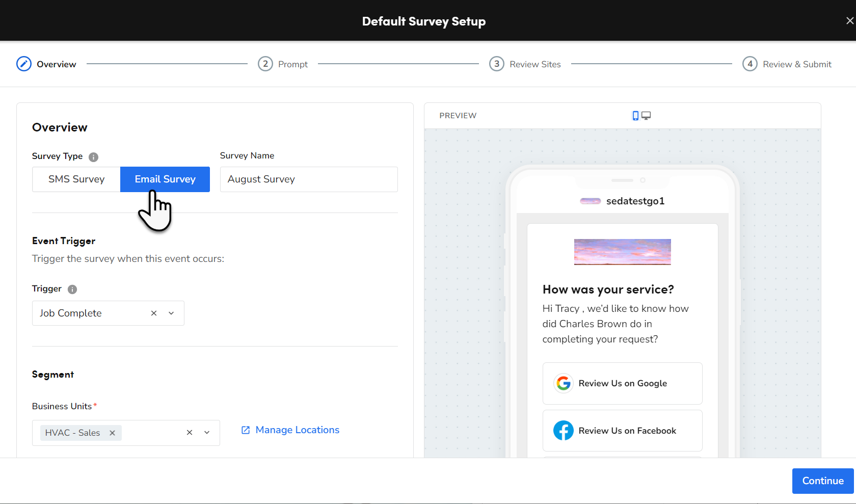Open the Manage Locations link
Screen dimensions: 856x504
(297, 430)
